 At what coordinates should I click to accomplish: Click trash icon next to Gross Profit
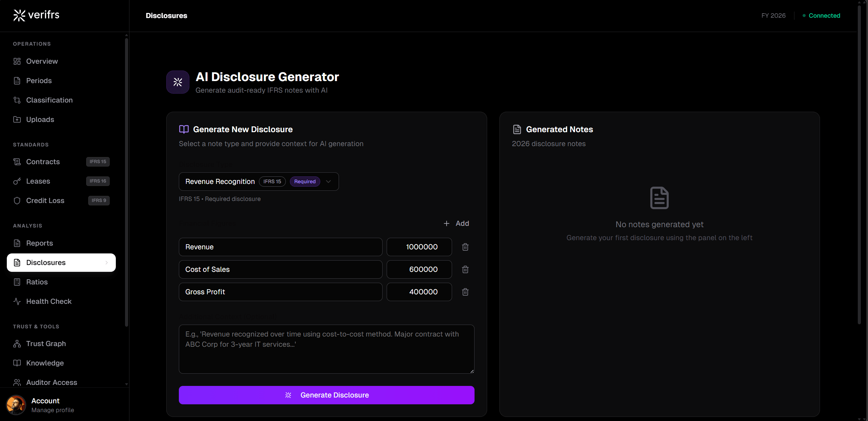[x=465, y=292]
